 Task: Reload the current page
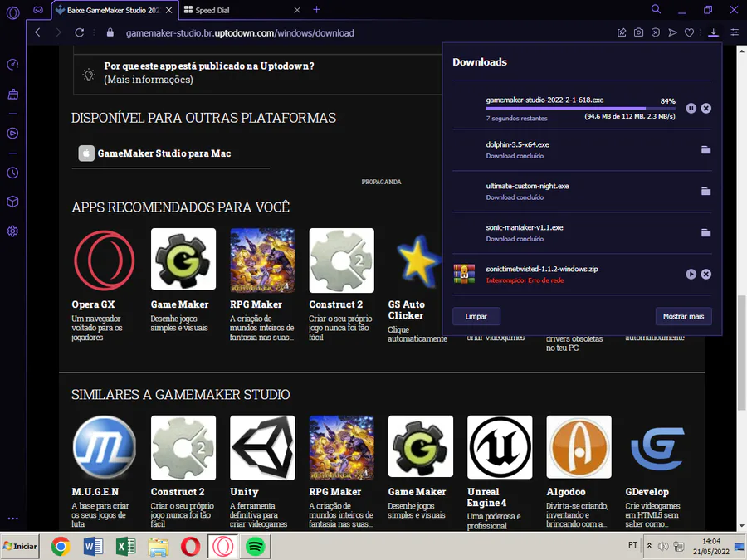[80, 32]
